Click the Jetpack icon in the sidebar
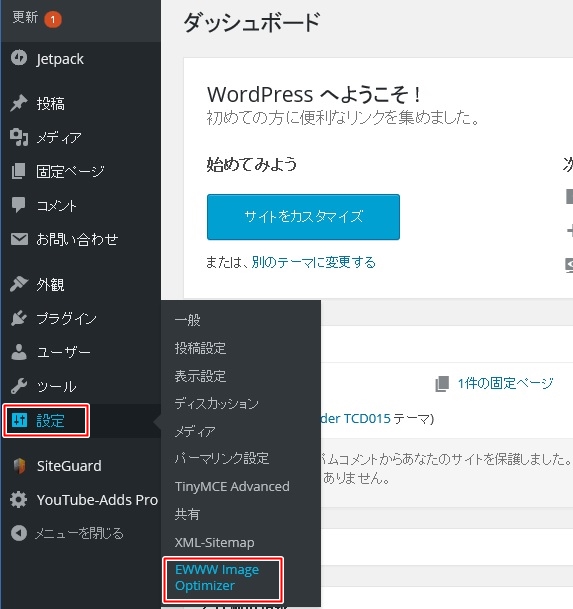 [19, 58]
